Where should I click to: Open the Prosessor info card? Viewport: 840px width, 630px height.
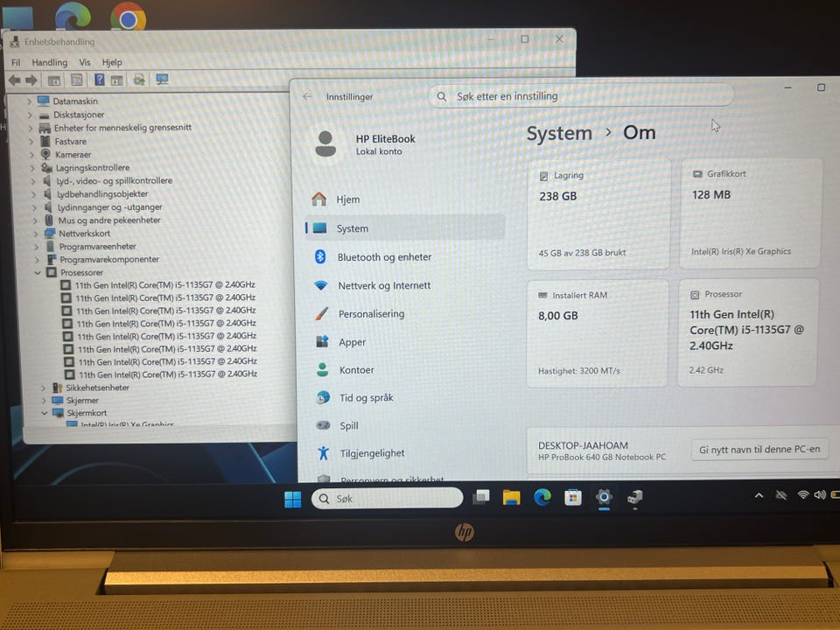point(748,332)
